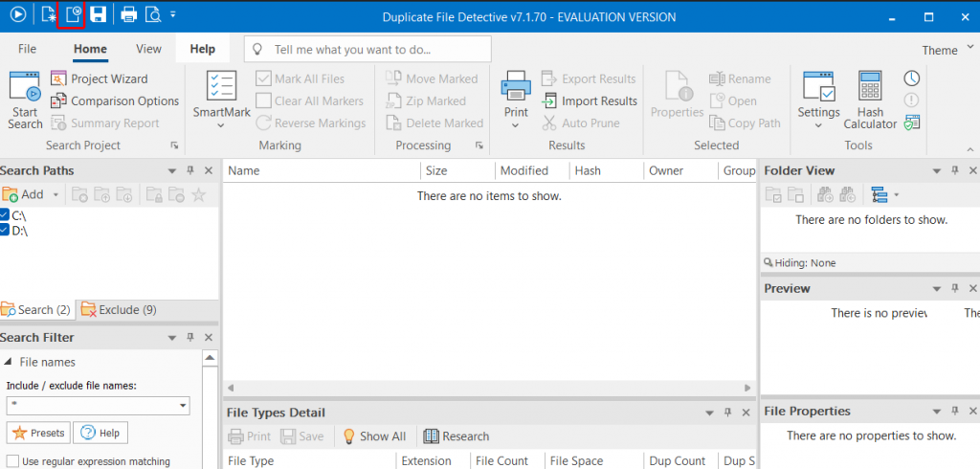Click Reverse Markings
The width and height of the screenshot is (980, 469).
311,123
